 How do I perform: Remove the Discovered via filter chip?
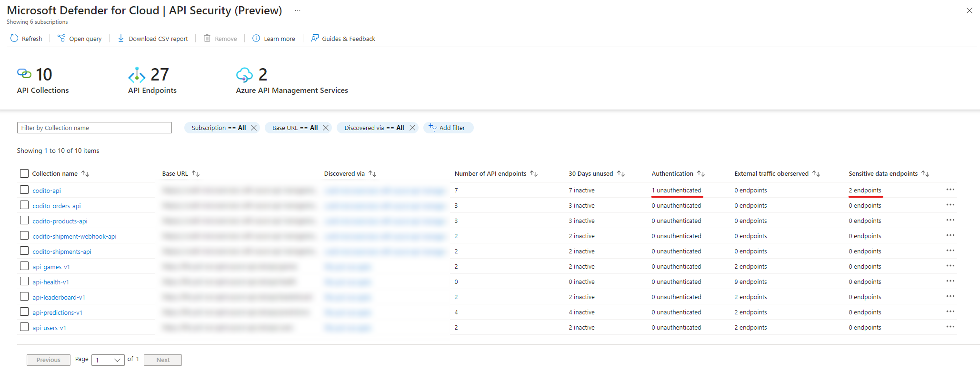[412, 128]
